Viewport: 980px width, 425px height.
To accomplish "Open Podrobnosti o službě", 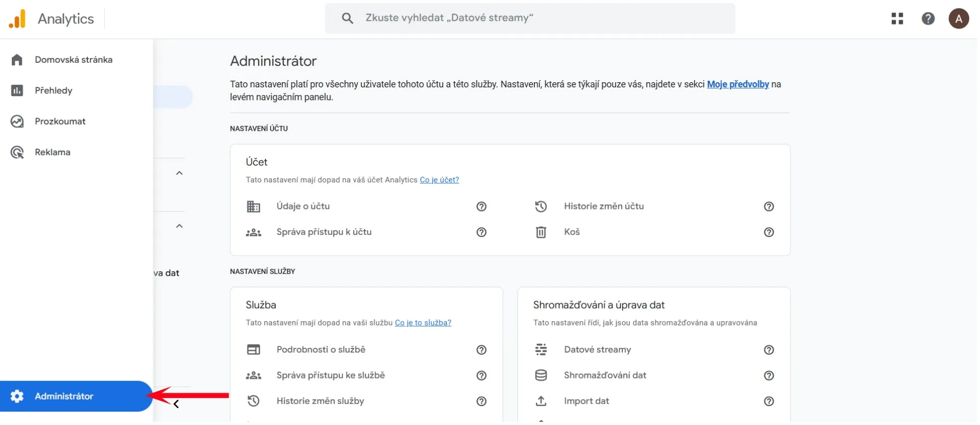I will click(x=321, y=350).
